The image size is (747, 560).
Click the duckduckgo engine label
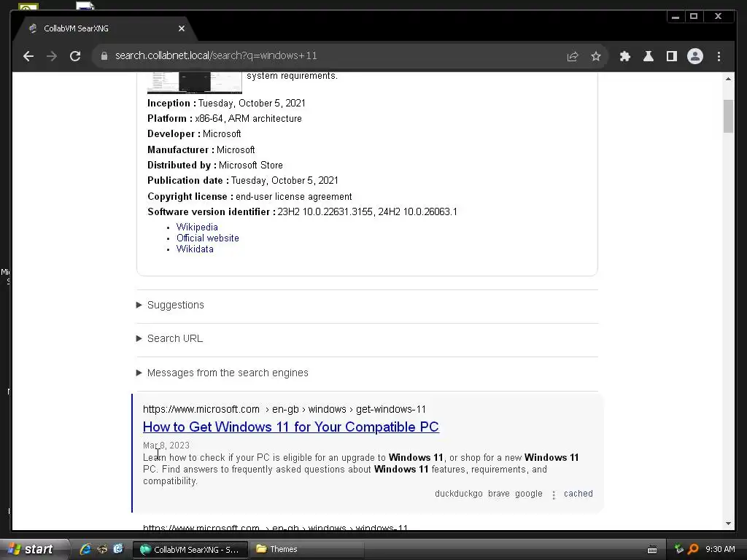click(458, 494)
